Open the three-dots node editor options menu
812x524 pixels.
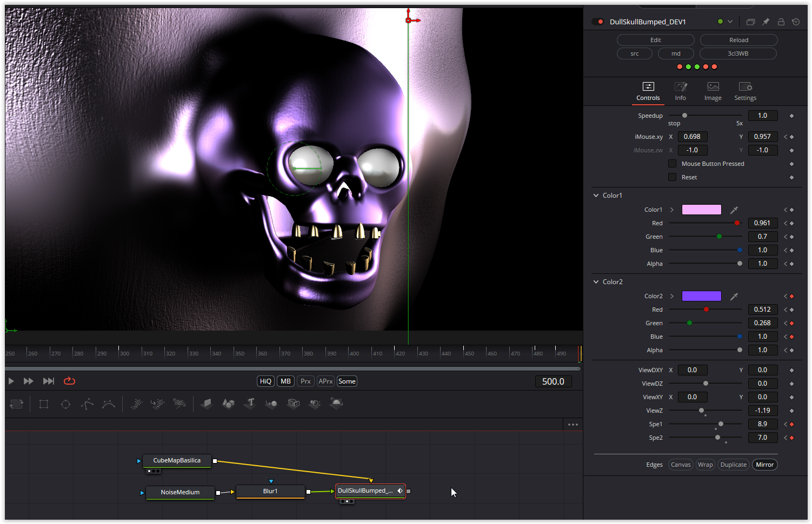tap(573, 425)
